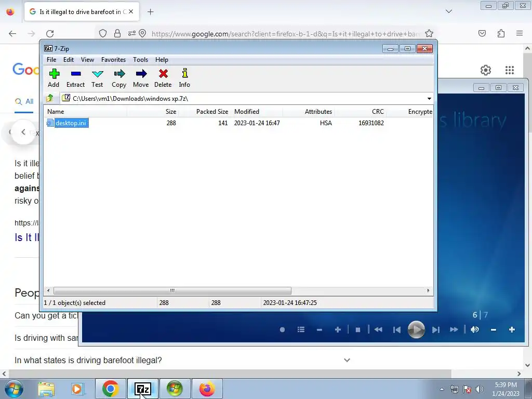The width and height of the screenshot is (532, 399).
Task: Lower volume with media player minus button
Action: [494, 329]
